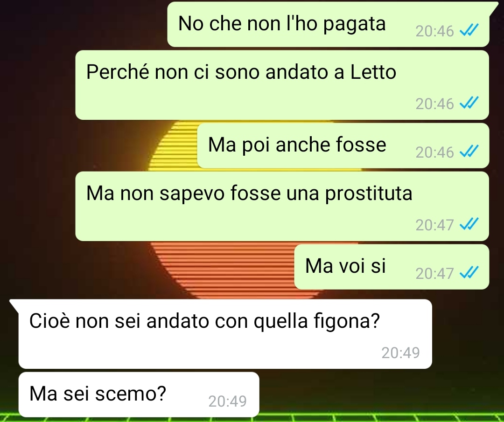Click the 20:46 timestamp on 'No che non l'ho pagata'
504x422 pixels.
(434, 31)
